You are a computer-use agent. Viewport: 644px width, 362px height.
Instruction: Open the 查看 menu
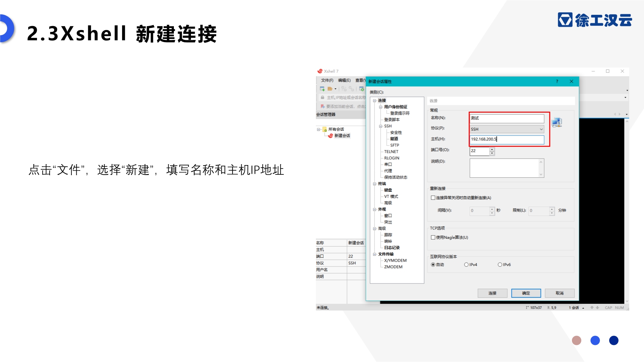tap(360, 80)
